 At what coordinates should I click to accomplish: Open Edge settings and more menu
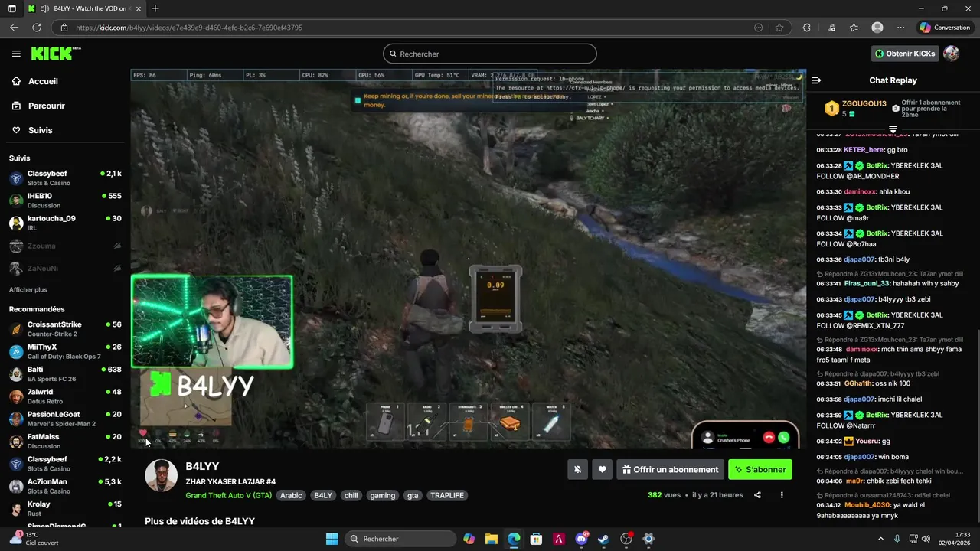900,28
